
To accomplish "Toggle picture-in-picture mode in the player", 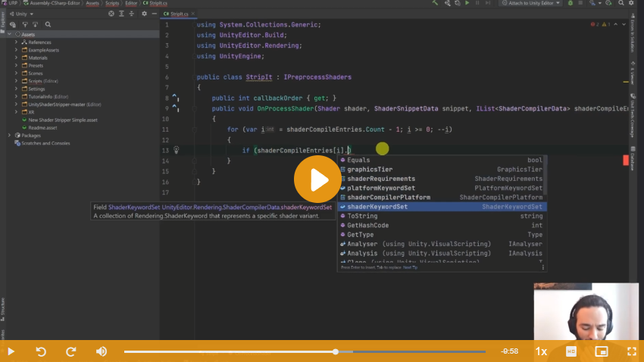I will coord(602,351).
